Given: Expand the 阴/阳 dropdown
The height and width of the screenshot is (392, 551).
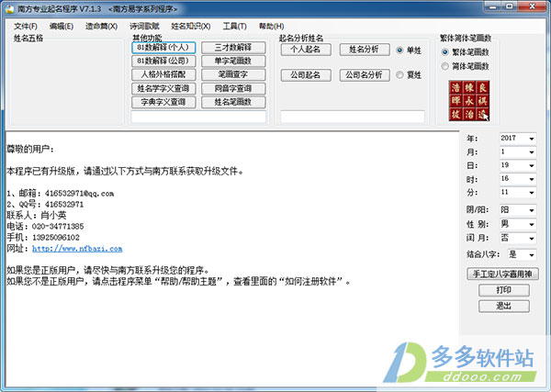Looking at the screenshot, I should (532, 210).
